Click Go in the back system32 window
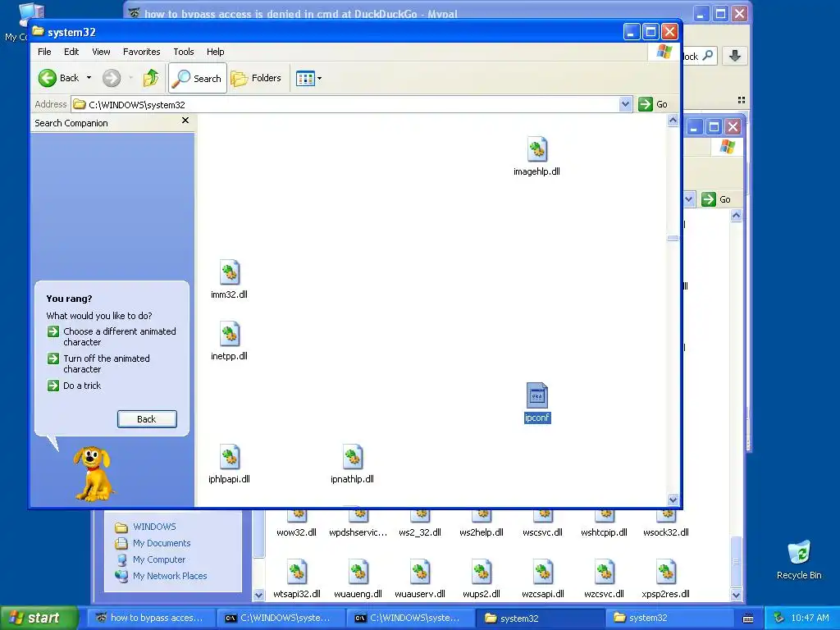Image resolution: width=840 pixels, height=630 pixels. pos(716,199)
